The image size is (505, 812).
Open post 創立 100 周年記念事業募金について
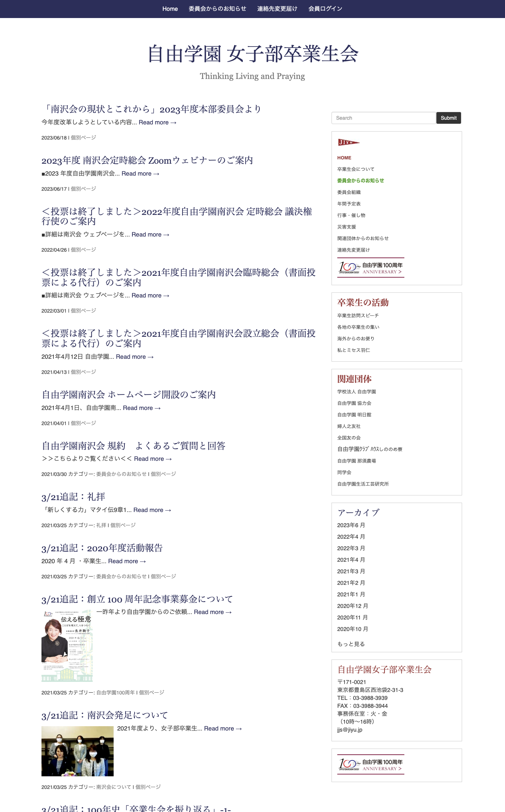click(137, 599)
